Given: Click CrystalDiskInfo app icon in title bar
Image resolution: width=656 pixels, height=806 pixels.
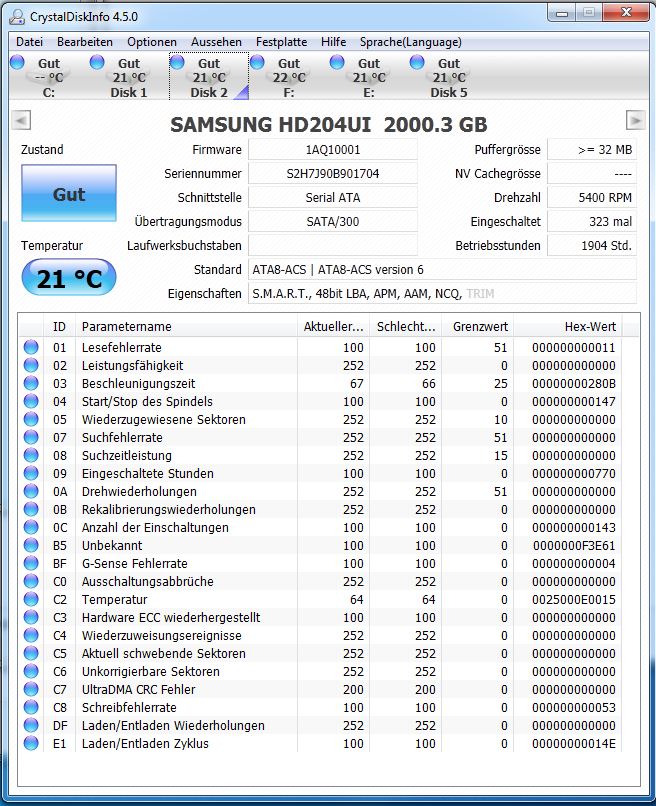Looking at the screenshot, I should 16,17.
